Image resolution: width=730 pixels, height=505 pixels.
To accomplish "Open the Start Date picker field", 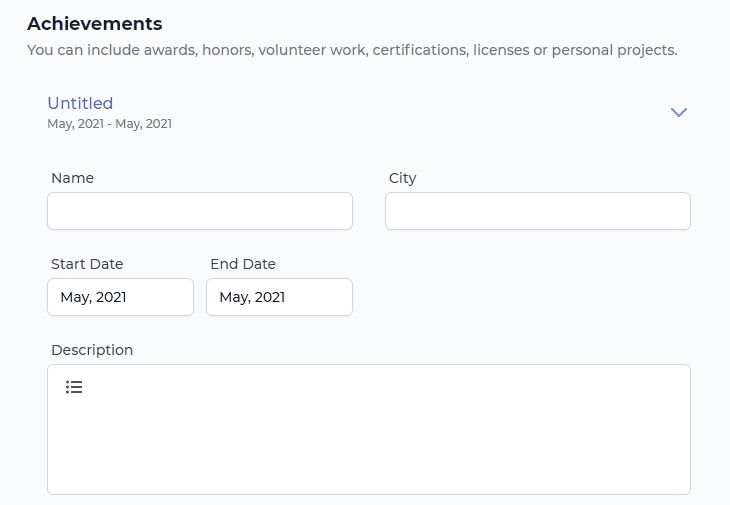I will (120, 297).
